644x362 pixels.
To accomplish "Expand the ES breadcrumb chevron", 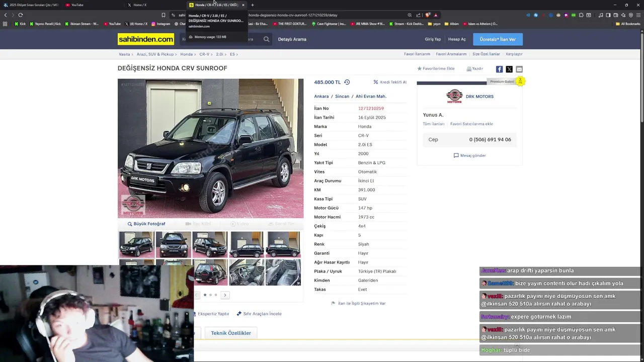I will pyautogui.click(x=237, y=54).
